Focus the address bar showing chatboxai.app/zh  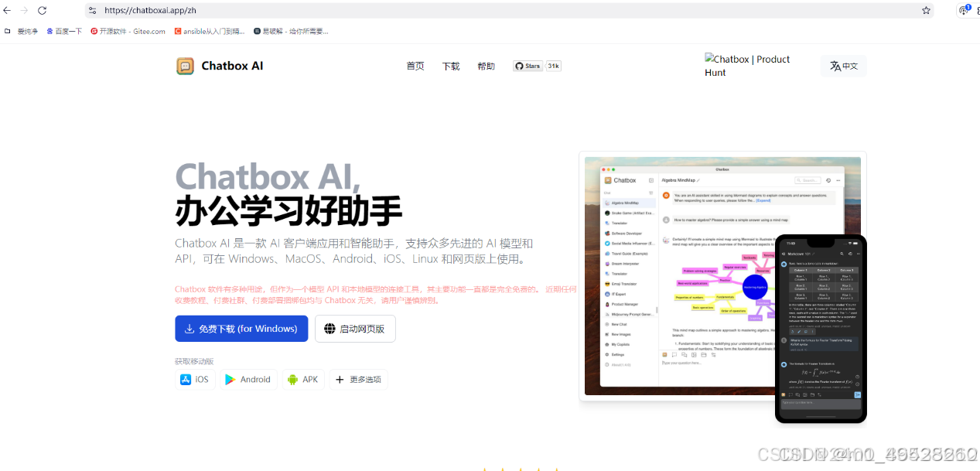(509, 10)
